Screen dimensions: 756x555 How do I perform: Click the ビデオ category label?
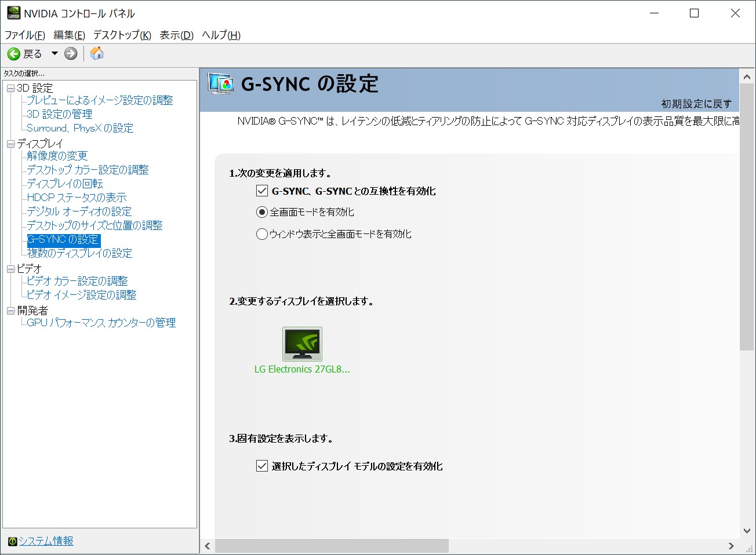click(29, 269)
